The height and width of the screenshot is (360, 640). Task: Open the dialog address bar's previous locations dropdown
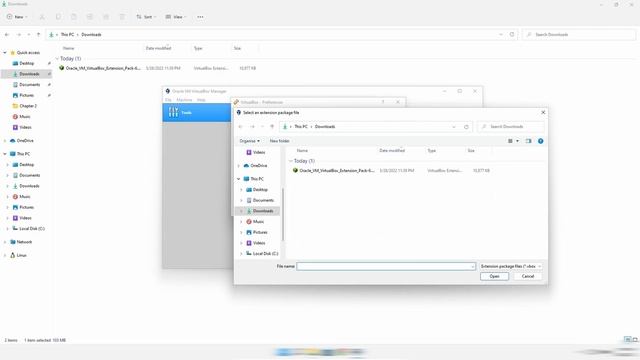point(454,127)
